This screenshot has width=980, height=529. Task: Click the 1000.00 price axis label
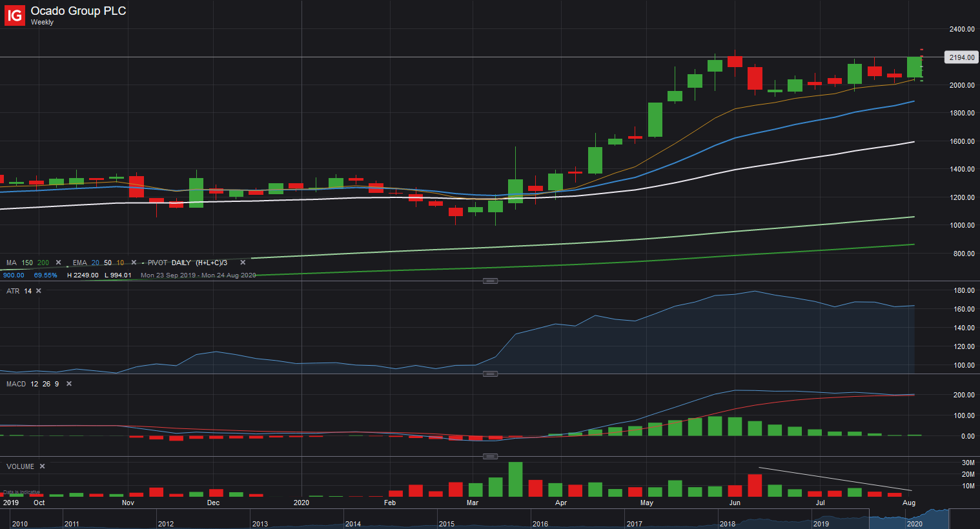(x=962, y=225)
